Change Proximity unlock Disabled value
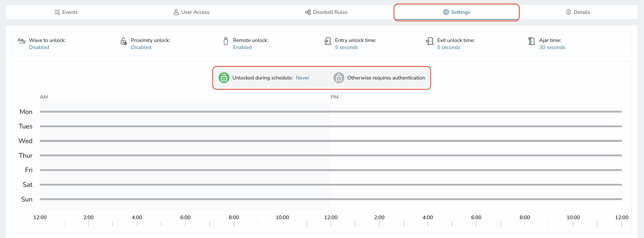 pyautogui.click(x=141, y=47)
